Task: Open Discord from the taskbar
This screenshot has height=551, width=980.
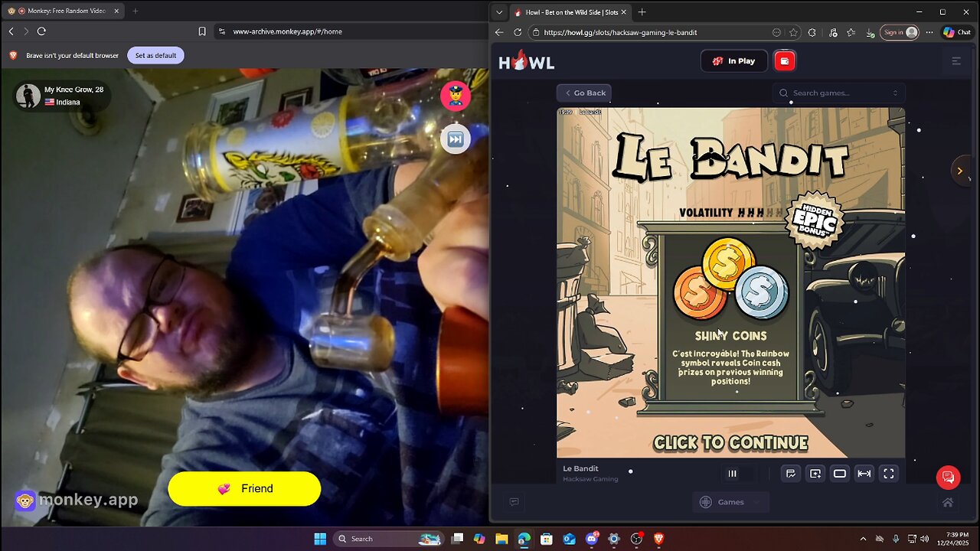Action: 592,539
